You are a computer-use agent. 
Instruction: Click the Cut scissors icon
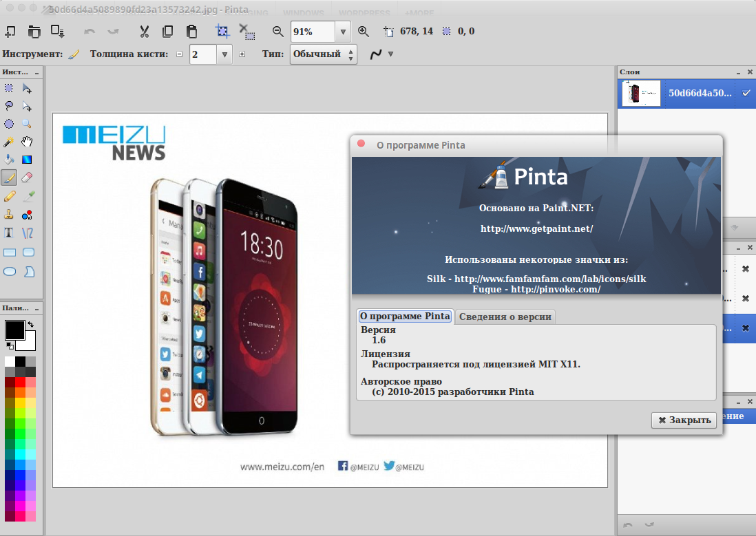[x=144, y=32]
